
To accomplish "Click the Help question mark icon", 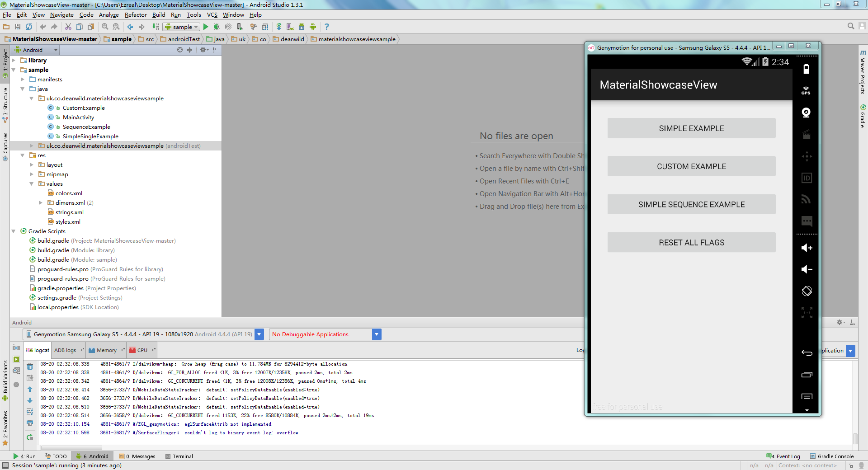I will pyautogui.click(x=327, y=27).
